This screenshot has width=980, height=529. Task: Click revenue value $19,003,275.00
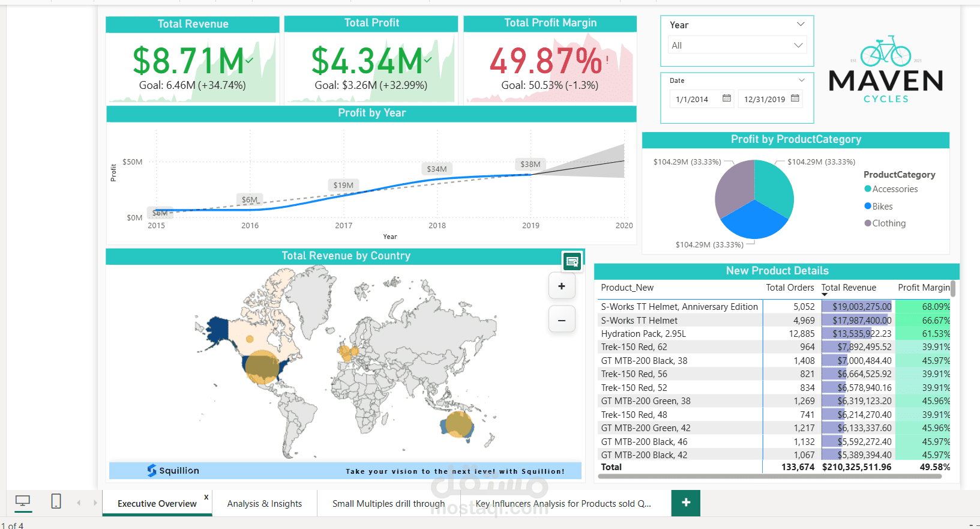pyautogui.click(x=862, y=306)
